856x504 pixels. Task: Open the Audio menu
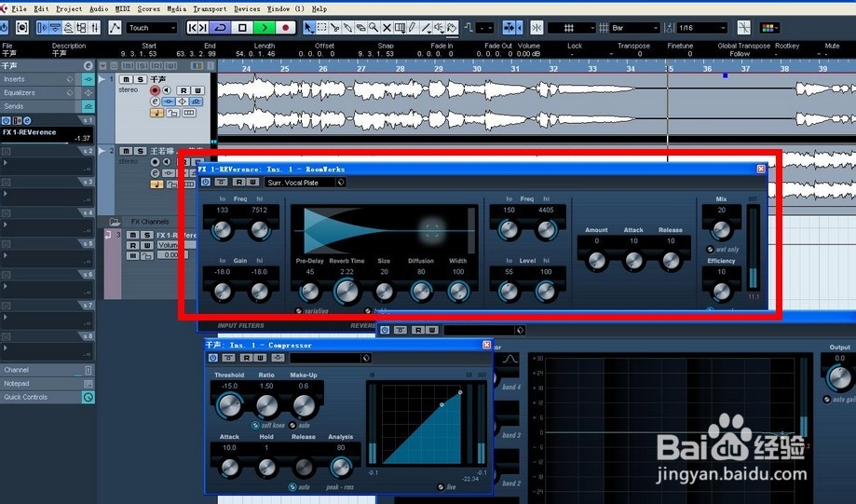coord(99,8)
